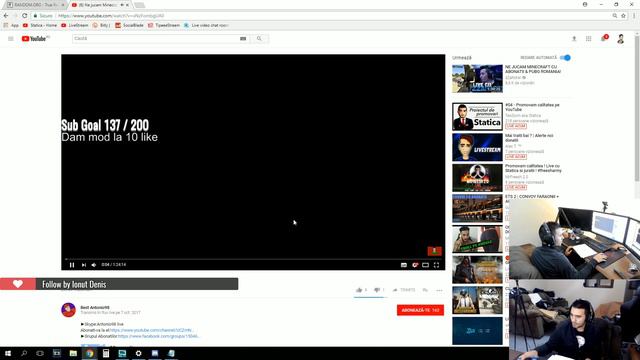The height and width of the screenshot is (360, 640).
Task: Focus the YouTube search box
Action: click(x=155, y=38)
